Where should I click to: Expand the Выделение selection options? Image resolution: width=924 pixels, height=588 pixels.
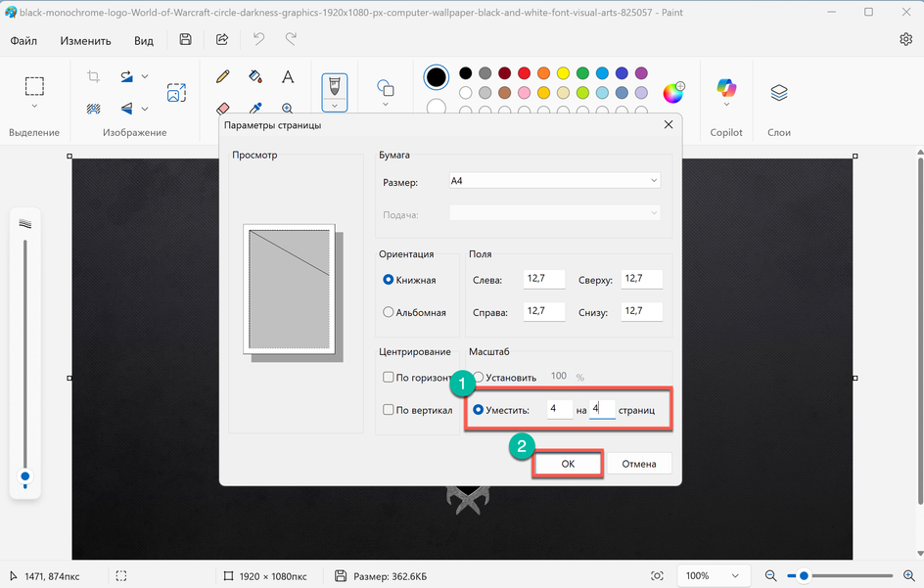pyautogui.click(x=34, y=107)
